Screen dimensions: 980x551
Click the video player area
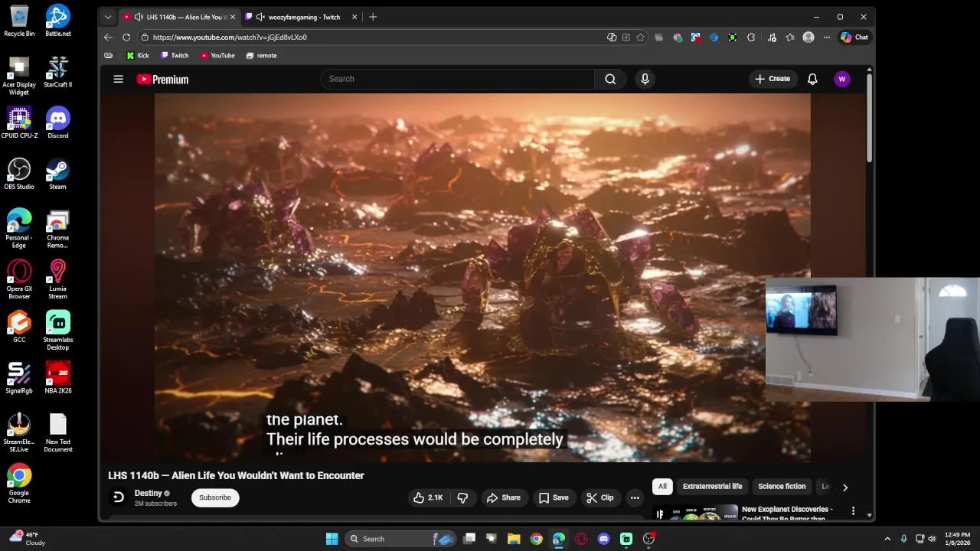[x=482, y=277]
